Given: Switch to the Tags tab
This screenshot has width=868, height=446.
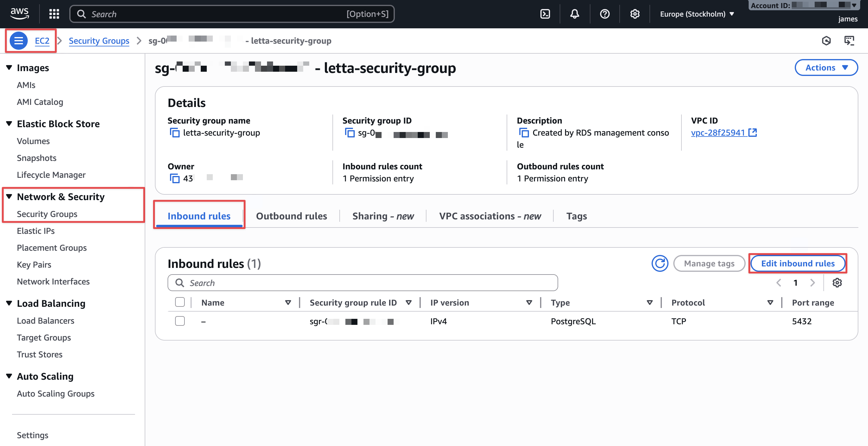Looking at the screenshot, I should click(x=576, y=216).
